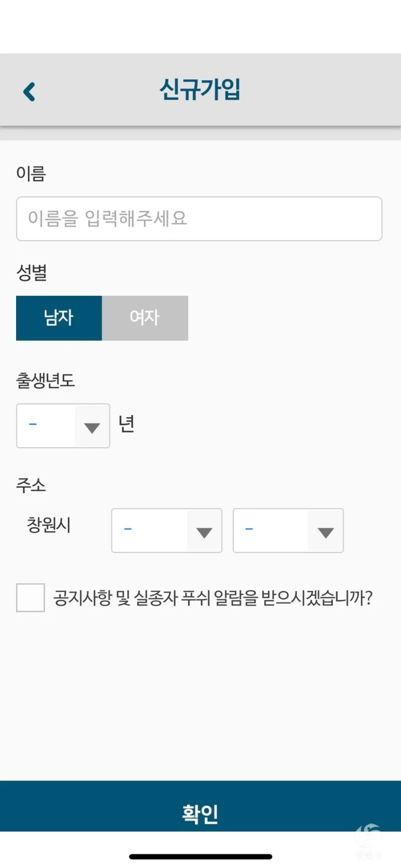Tap the black home indicator bar
This screenshot has height=868, width=401.
tap(200, 856)
